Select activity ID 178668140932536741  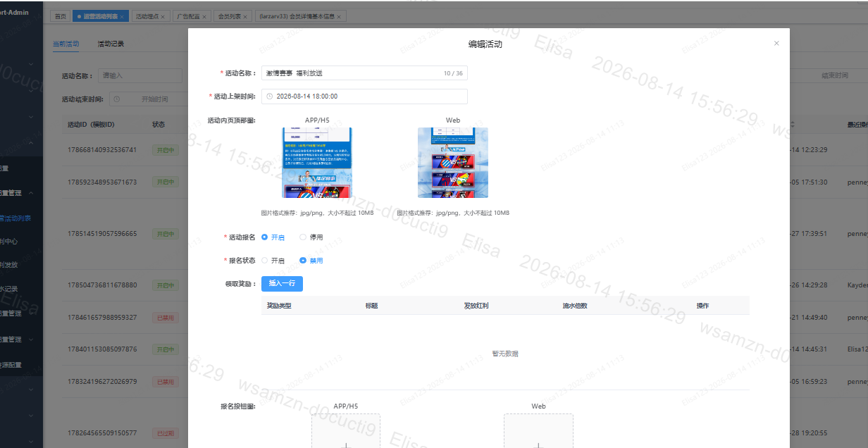coord(102,149)
